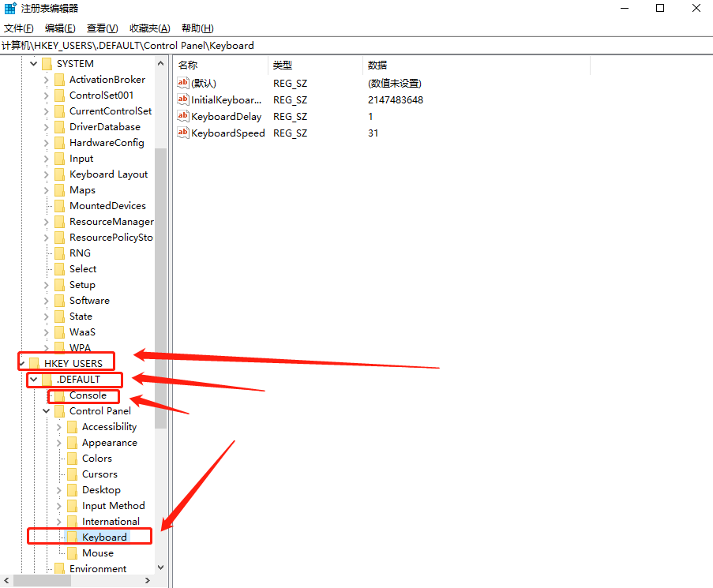Image resolution: width=713 pixels, height=588 pixels.
Task: Click the Registry Editor icon in the title bar
Action: 9,8
